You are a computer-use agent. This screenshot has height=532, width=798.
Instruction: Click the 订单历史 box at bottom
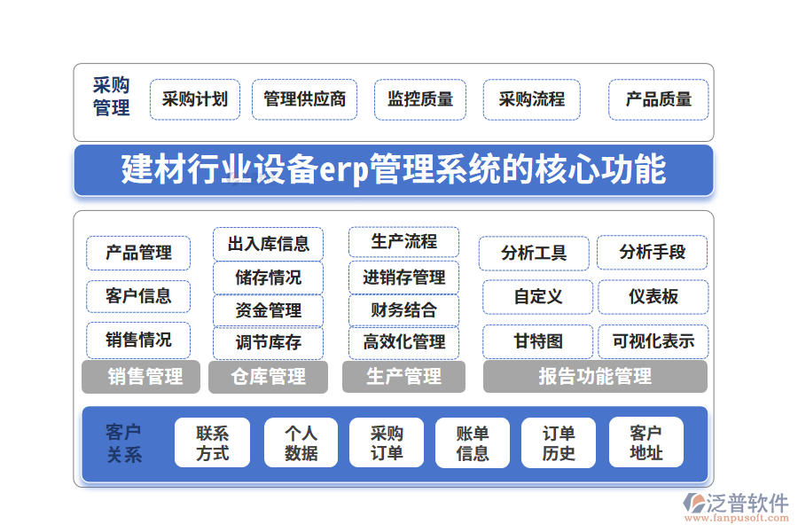click(x=558, y=442)
